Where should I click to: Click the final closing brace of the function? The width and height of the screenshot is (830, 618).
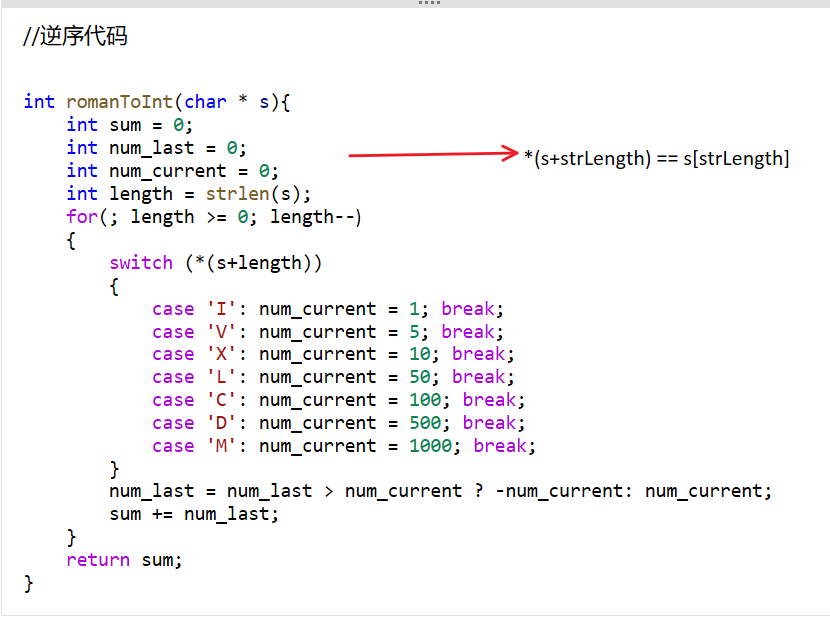29,582
